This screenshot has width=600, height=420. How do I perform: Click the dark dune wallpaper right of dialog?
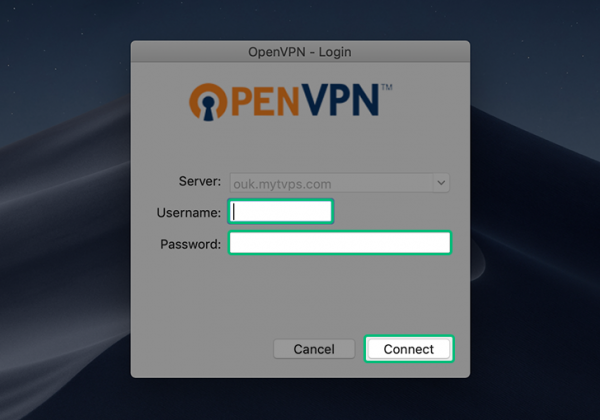(536, 230)
